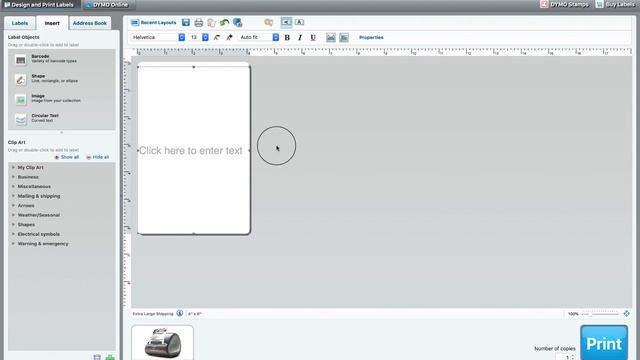
Task: Click the zoom magnifier icon in toolbar
Action: click(268, 22)
